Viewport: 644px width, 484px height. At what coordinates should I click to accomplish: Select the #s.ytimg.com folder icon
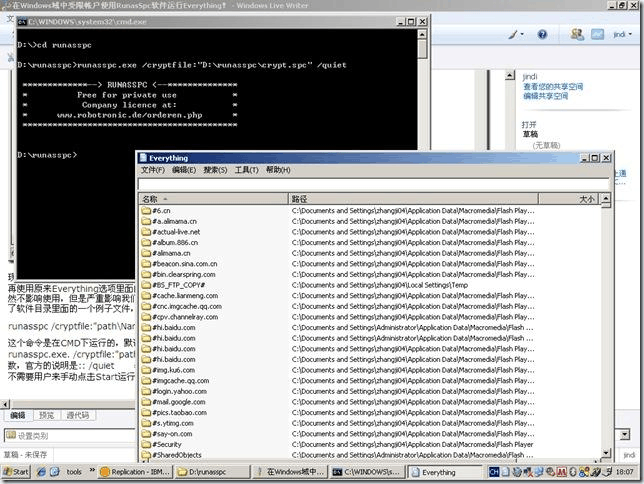tap(146, 423)
